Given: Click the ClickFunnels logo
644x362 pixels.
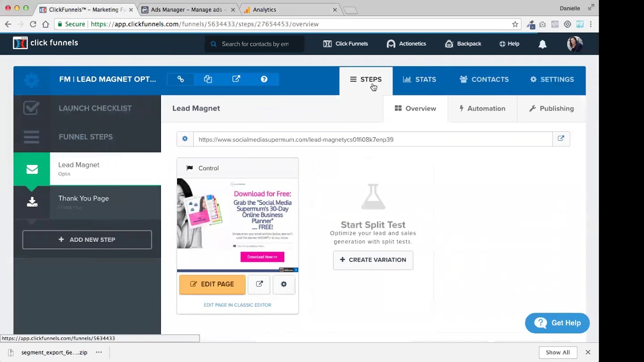Looking at the screenshot, I should click(x=46, y=43).
